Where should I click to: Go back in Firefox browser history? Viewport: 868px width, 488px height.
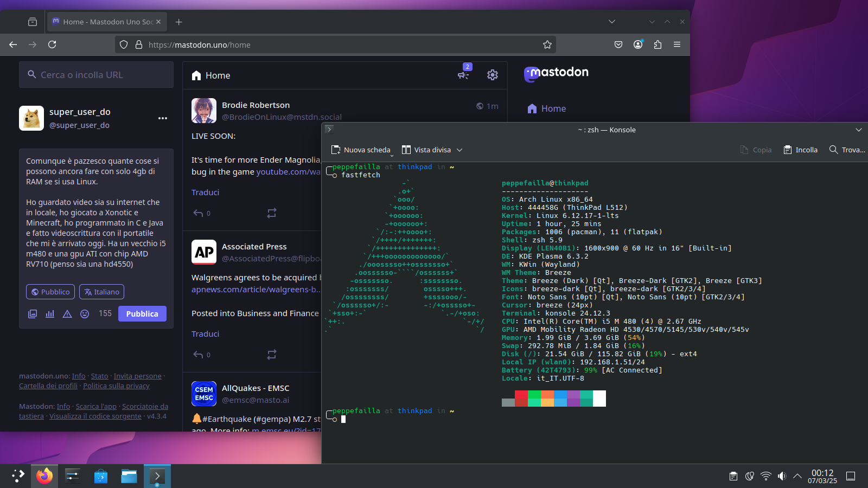[x=13, y=44]
